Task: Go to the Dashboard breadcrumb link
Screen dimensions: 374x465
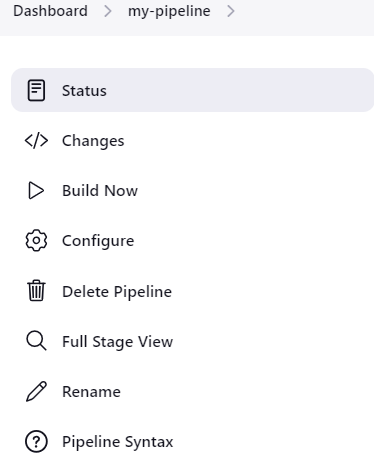Action: pos(50,11)
